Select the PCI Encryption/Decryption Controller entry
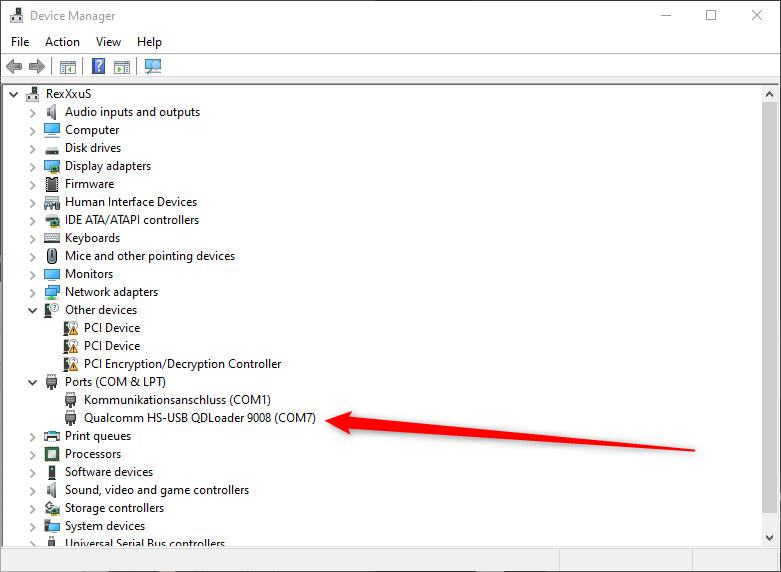 tap(182, 364)
